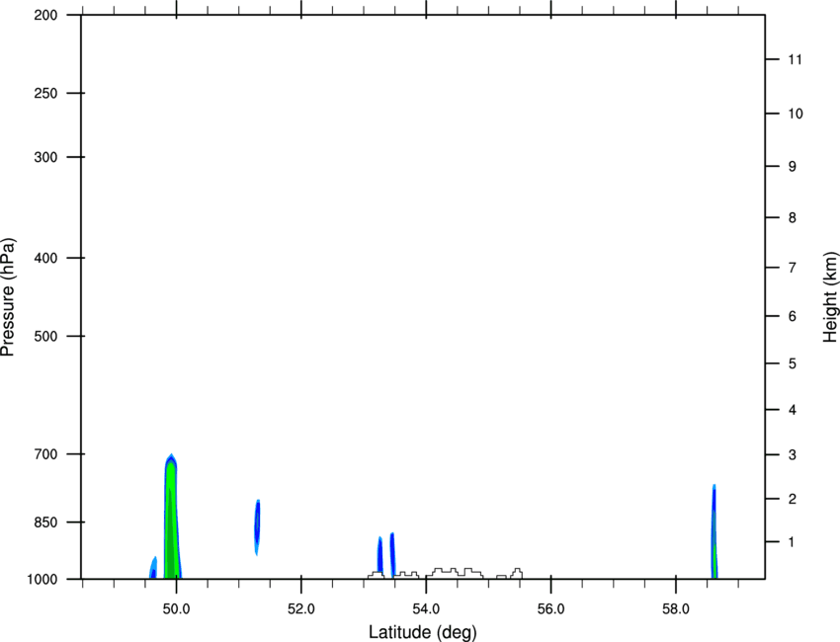Click the 200 pressure tick label

point(46,15)
